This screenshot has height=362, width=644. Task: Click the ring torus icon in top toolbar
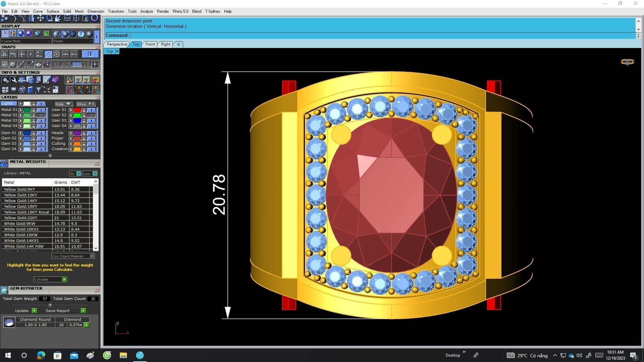95,18
